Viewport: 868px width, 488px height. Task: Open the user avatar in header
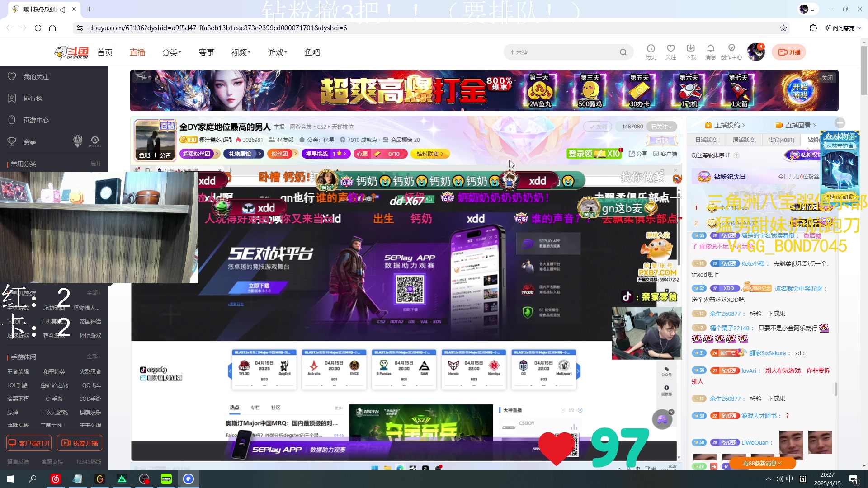click(755, 52)
